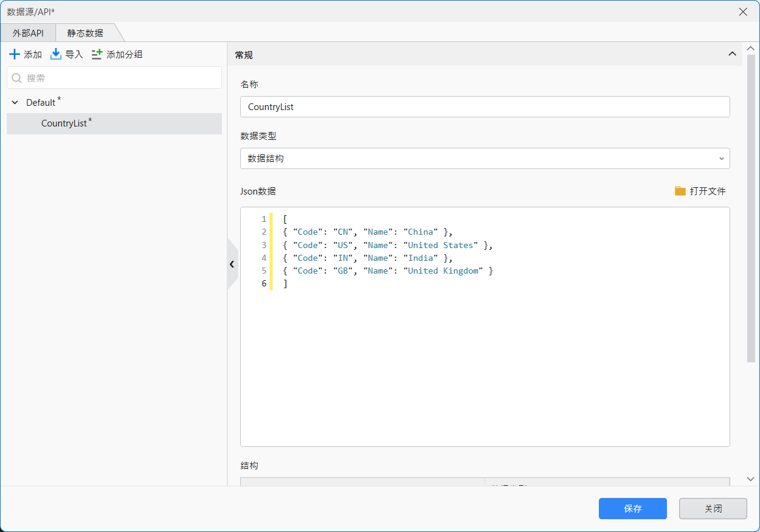Select CountryList in the tree
This screenshot has width=760, height=532.
click(x=64, y=123)
